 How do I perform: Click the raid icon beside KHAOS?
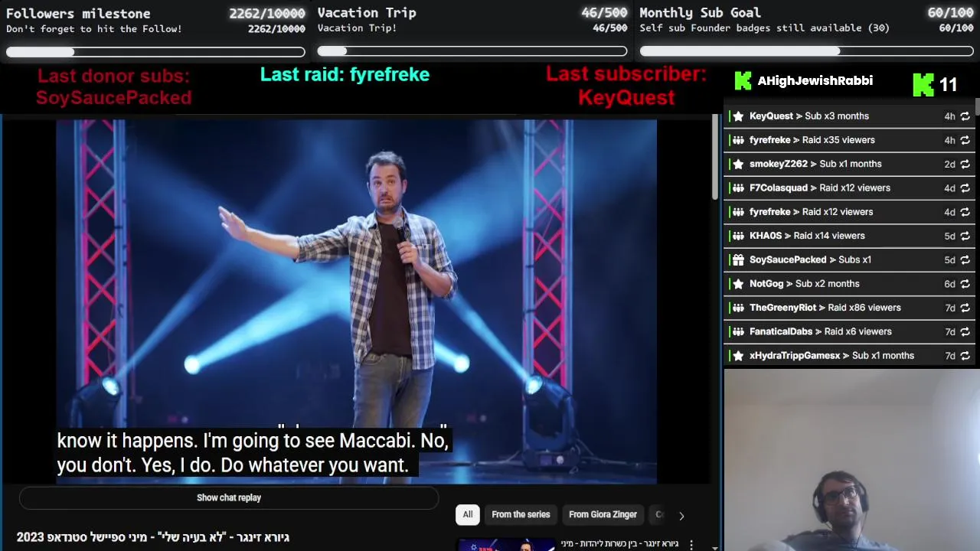pyautogui.click(x=738, y=236)
